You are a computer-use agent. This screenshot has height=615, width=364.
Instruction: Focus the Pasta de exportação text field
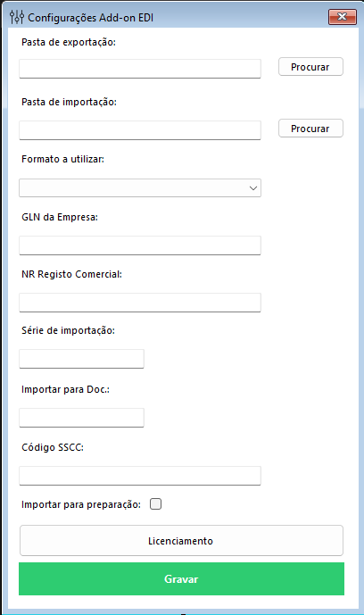click(140, 69)
